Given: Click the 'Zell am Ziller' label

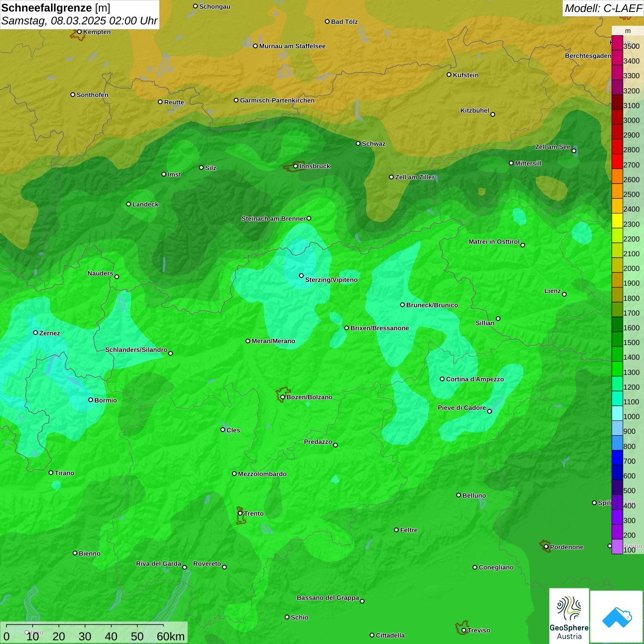Looking at the screenshot, I should coord(414,177).
